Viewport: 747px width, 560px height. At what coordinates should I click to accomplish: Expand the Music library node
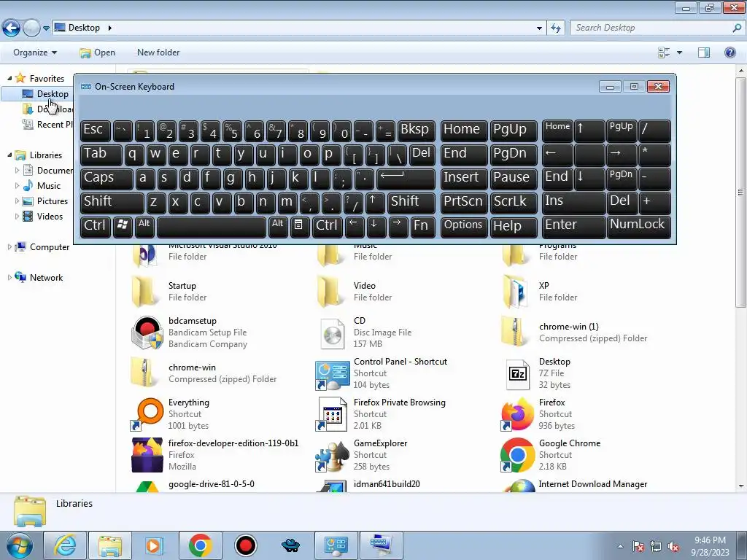[18, 186]
